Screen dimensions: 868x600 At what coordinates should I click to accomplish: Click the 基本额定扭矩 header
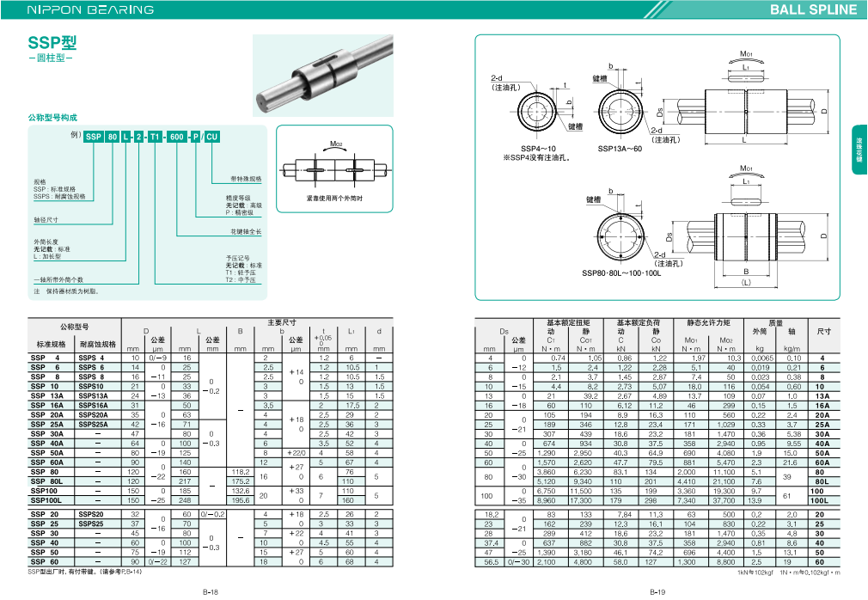[568, 322]
